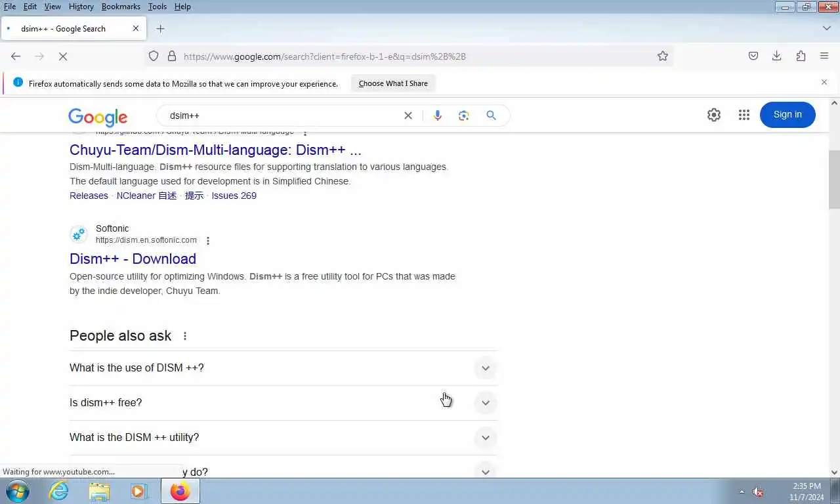
Task: Select Firefox on the taskbar
Action: [x=180, y=491]
